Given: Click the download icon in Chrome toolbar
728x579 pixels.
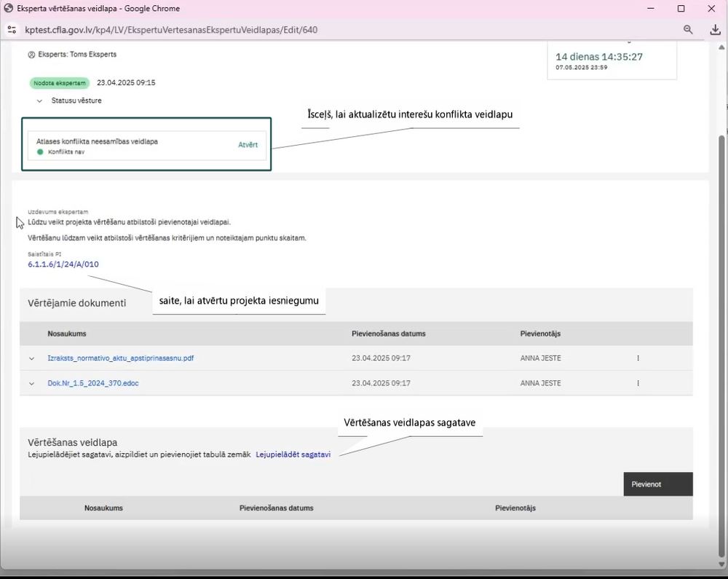Looking at the screenshot, I should point(715,30).
